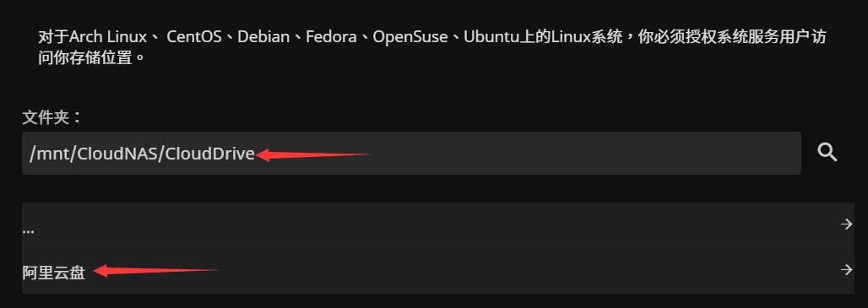
Task: Select the ... list row
Action: pos(438,225)
